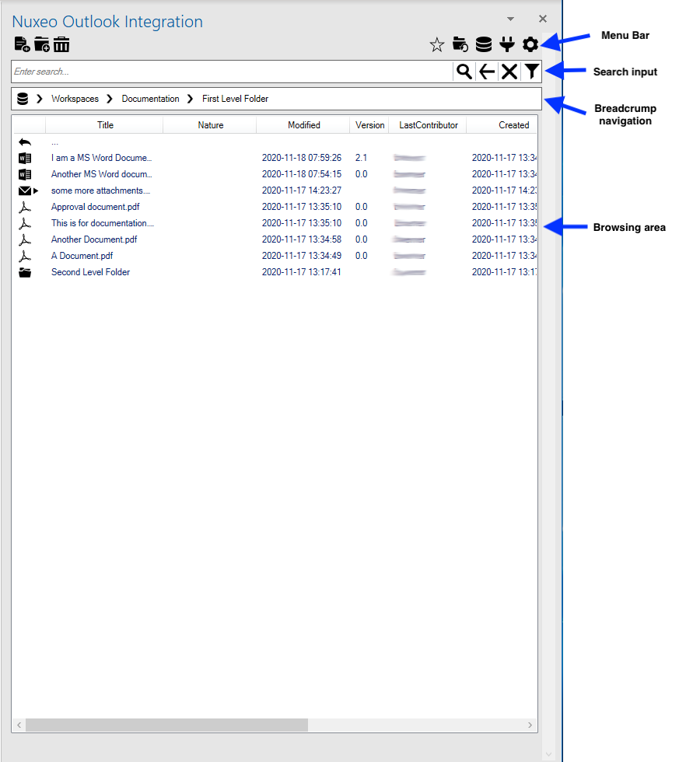Click the plug connection icon
Image resolution: width=700 pixels, height=762 pixels.
[x=507, y=45]
